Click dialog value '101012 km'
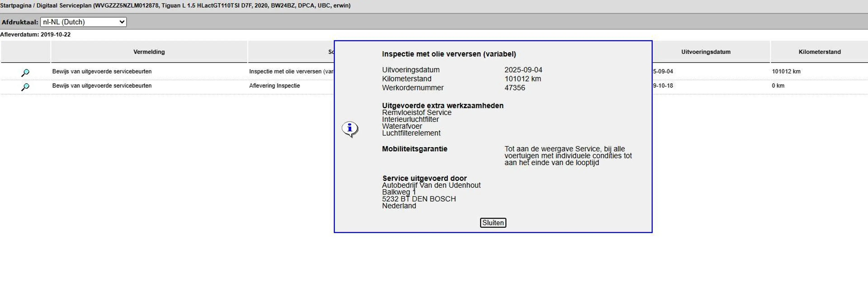The width and height of the screenshot is (868, 283). tap(522, 79)
